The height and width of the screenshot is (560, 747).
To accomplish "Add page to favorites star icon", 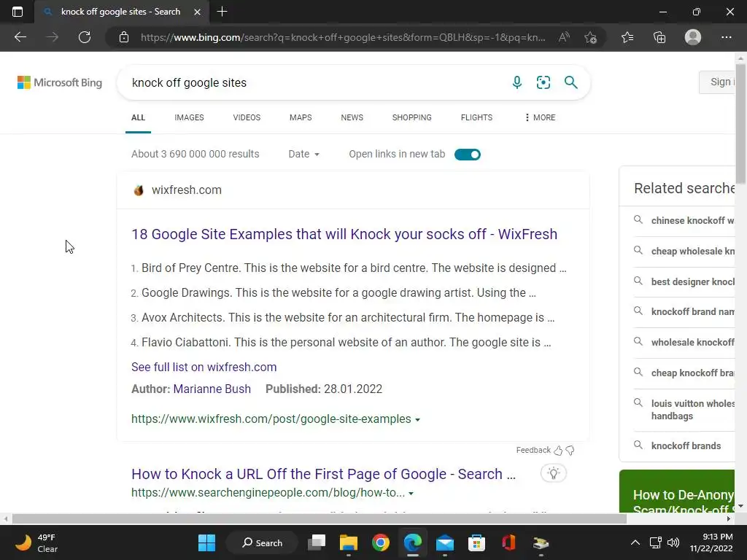I will click(x=591, y=37).
